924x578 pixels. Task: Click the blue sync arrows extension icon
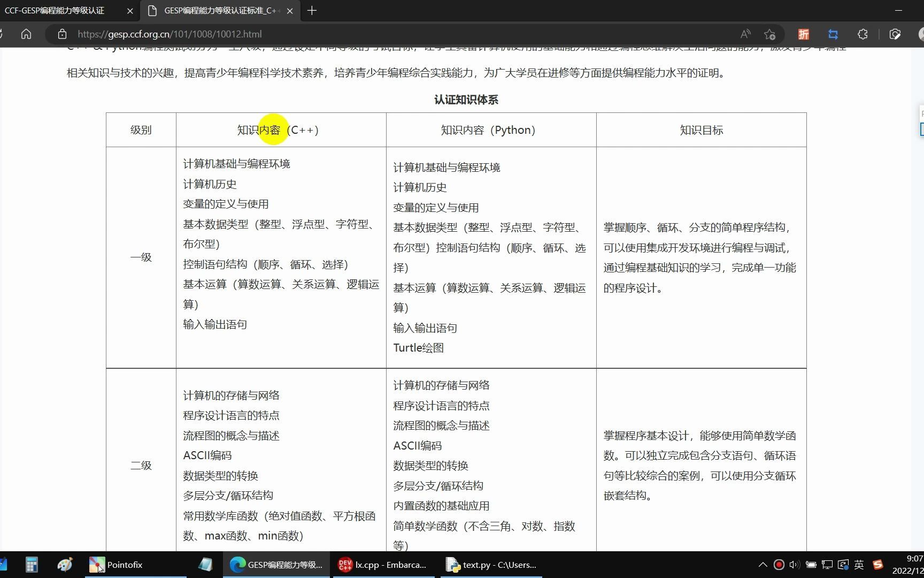(x=833, y=34)
